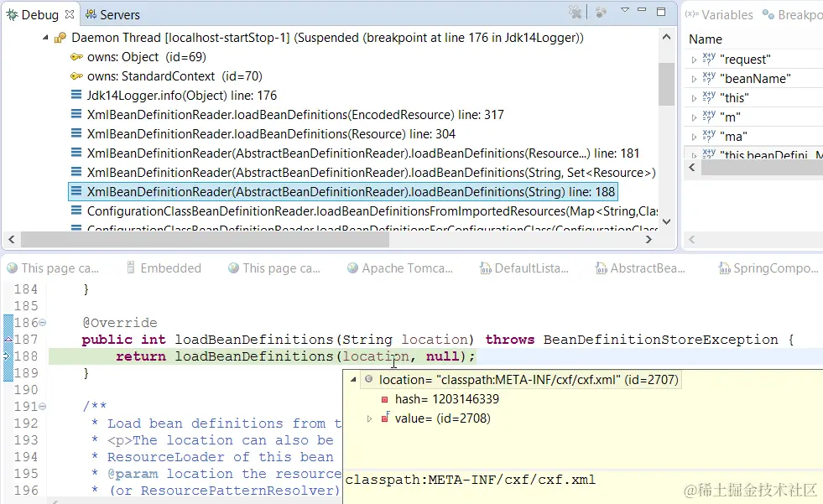
Task: Click the Debug view horizontal scrollbar thumb
Action: [x=205, y=240]
